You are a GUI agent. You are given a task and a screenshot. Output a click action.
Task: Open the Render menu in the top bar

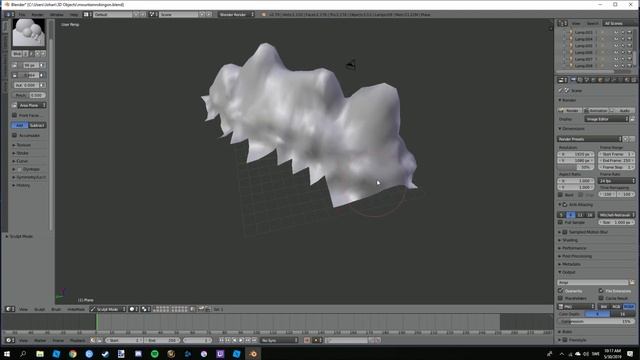point(38,14)
